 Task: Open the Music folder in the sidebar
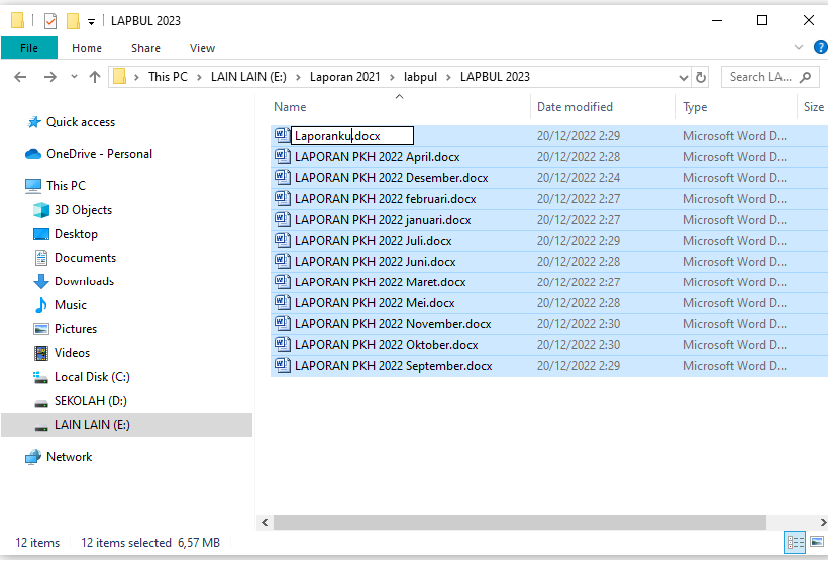(71, 305)
